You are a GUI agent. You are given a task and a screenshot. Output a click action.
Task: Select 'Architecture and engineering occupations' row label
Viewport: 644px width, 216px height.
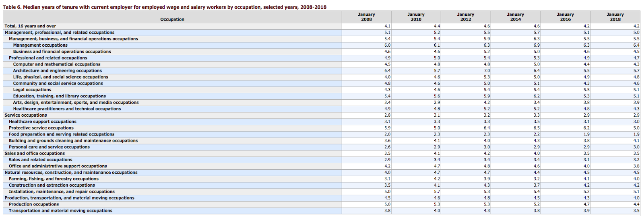pyautogui.click(x=58, y=71)
